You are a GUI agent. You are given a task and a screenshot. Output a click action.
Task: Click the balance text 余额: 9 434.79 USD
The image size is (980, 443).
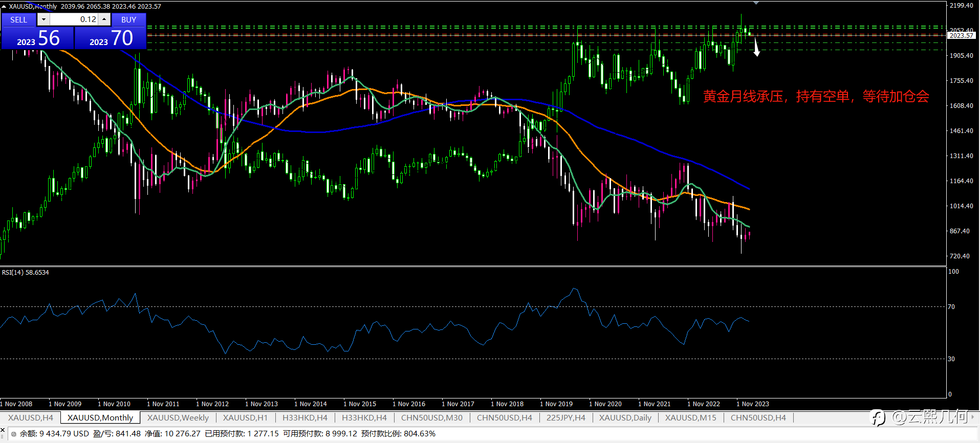click(x=54, y=434)
